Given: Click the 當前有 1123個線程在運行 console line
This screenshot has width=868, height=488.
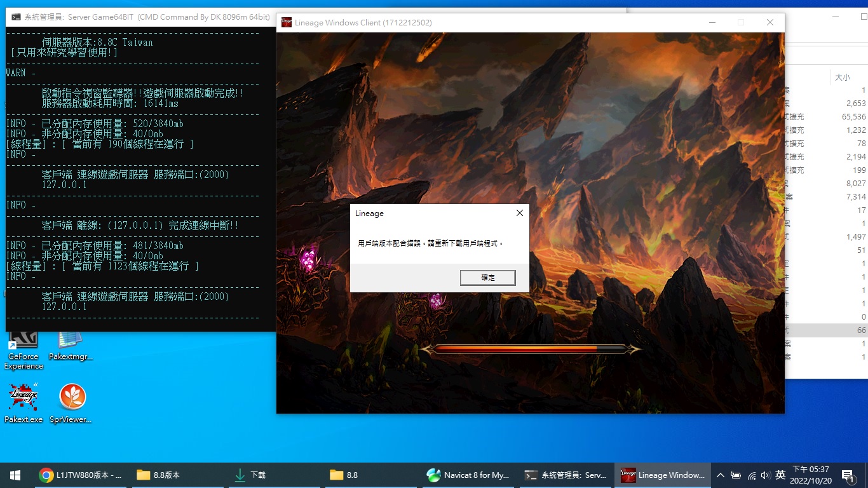Looking at the screenshot, I should coord(102,266).
